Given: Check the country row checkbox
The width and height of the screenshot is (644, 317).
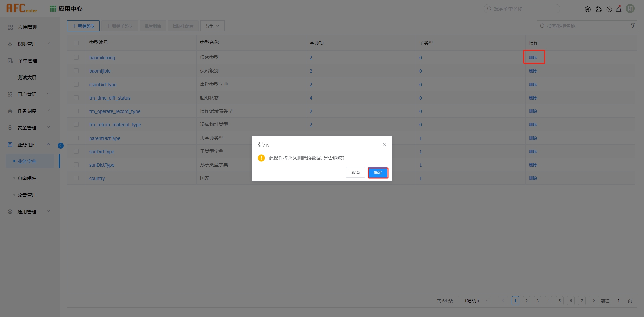Looking at the screenshot, I should coord(76,178).
